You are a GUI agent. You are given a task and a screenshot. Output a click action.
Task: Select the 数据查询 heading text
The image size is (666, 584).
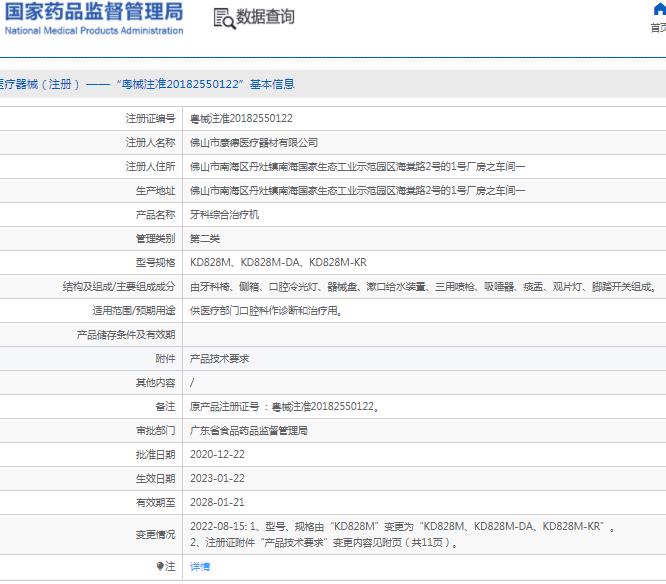pos(265,17)
